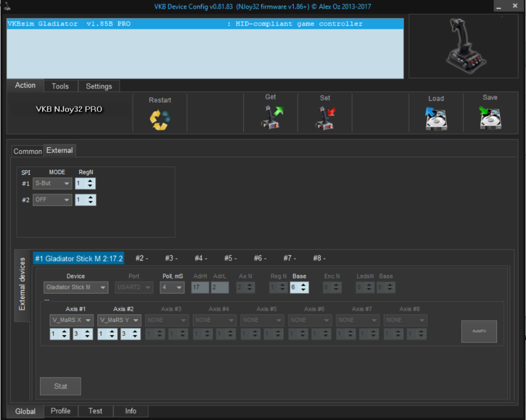Viewport: 526px width, 420px height.
Task: Select external device tab #2
Action: [141, 258]
